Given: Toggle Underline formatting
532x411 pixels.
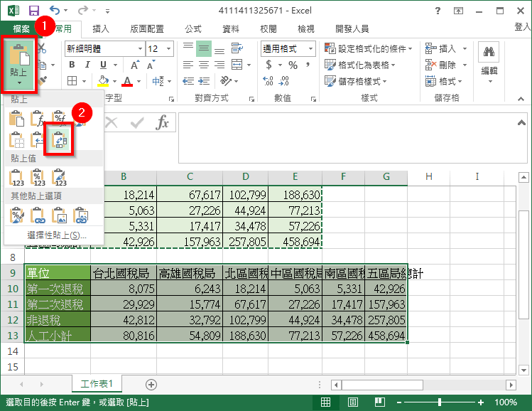Looking at the screenshot, I should point(103,65).
